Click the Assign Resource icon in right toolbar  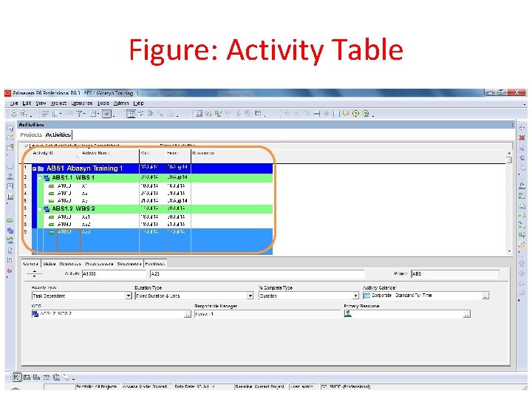tap(522, 185)
